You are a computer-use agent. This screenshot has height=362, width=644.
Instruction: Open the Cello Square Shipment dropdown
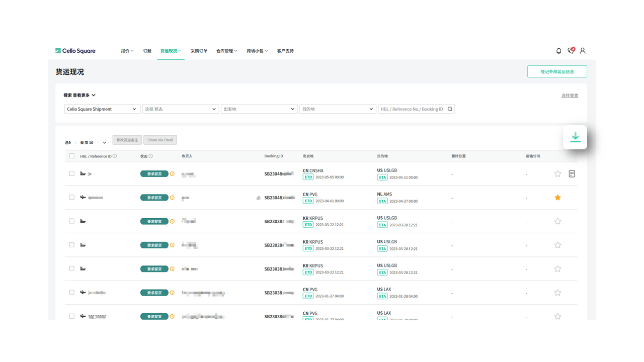click(x=102, y=109)
